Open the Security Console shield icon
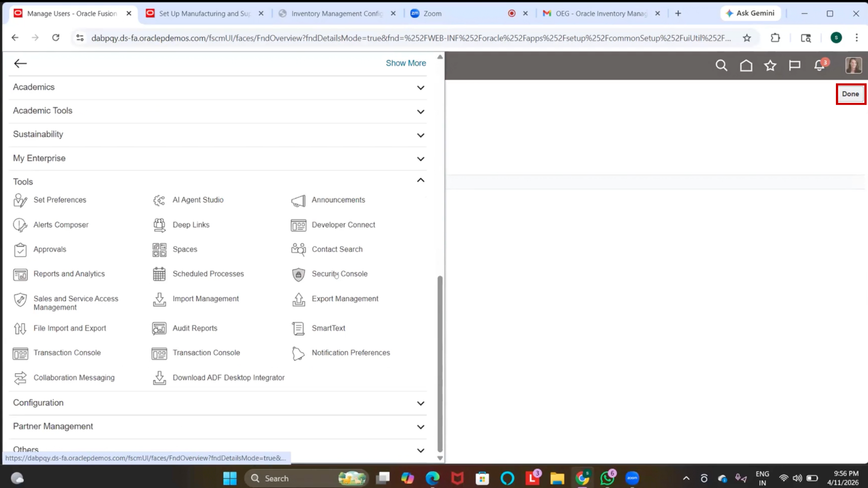Screen dimensions: 868x488 [x=298, y=274]
